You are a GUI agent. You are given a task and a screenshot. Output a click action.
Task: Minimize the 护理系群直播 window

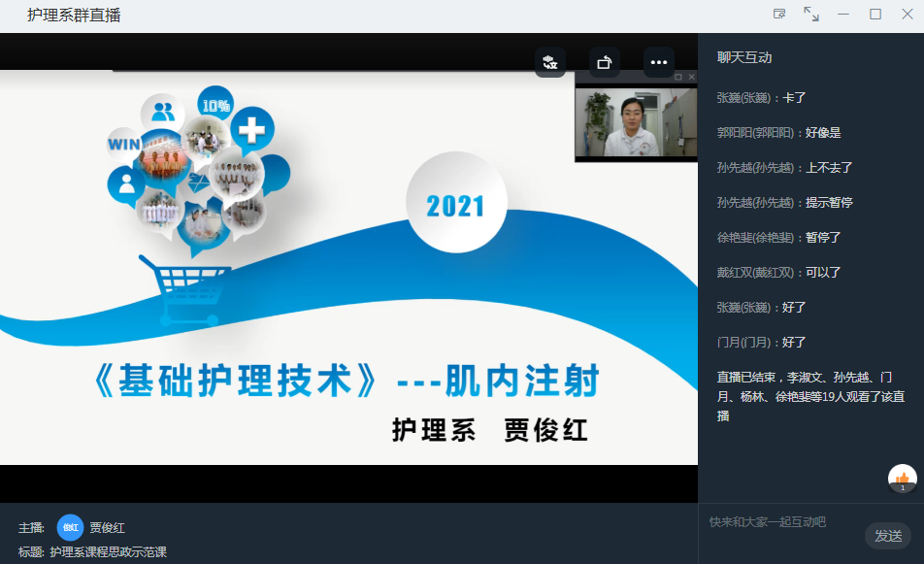click(x=843, y=15)
